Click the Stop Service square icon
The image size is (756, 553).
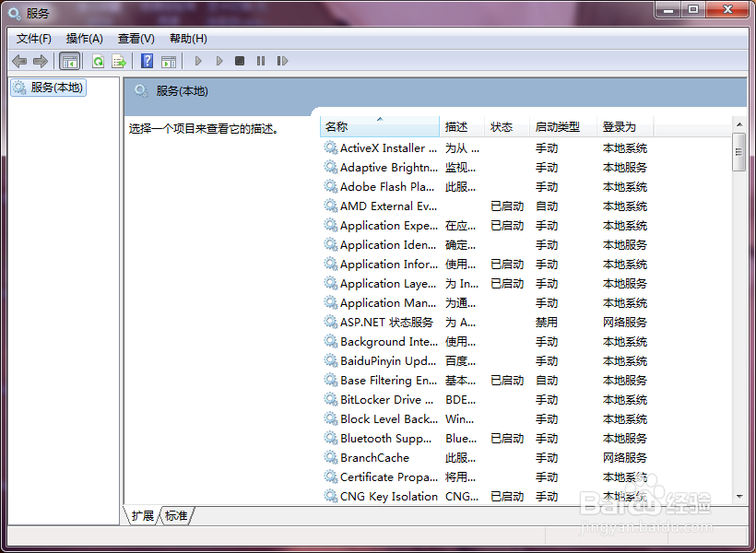click(240, 61)
